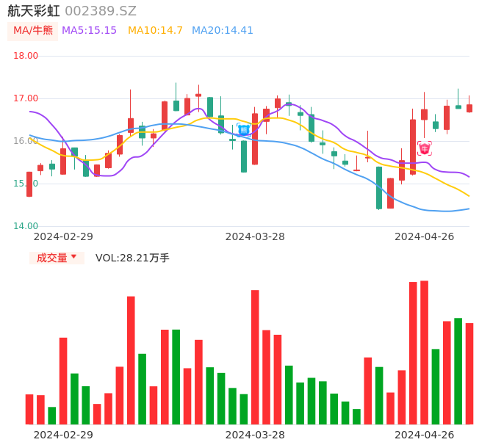This screenshot has height=445, width=504.
Task: Click the red bull signal marker icon
Action: (425, 148)
